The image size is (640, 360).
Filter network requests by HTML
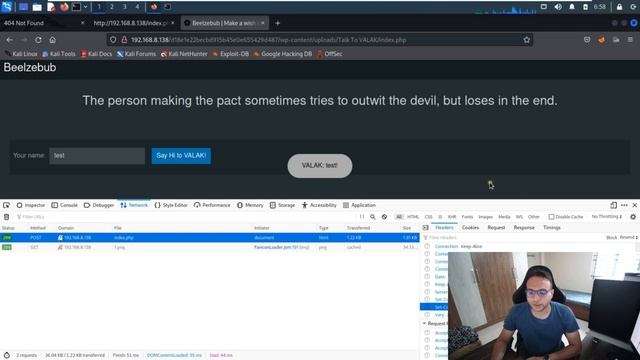[413, 217]
